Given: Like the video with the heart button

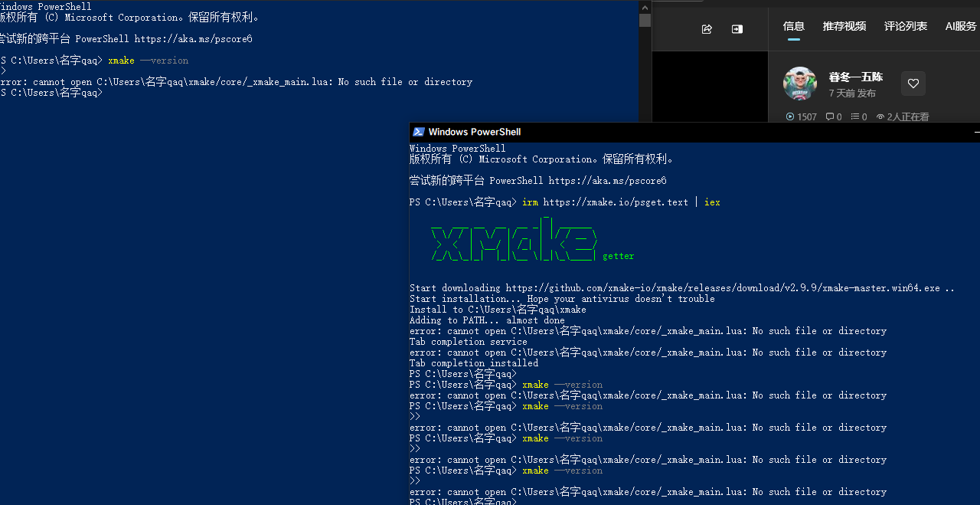Looking at the screenshot, I should [x=913, y=84].
